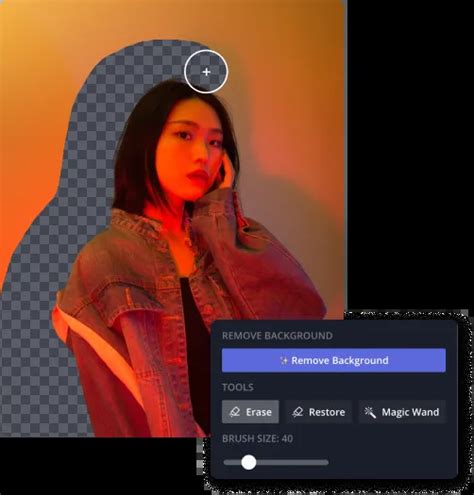This screenshot has height=495, width=474.
Task: Select the Magic Wand tool
Action: coord(402,412)
